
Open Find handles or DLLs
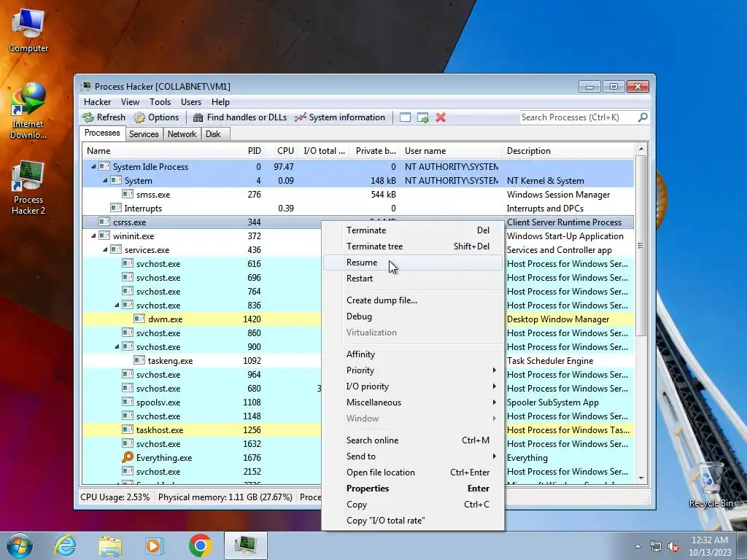coord(240,117)
